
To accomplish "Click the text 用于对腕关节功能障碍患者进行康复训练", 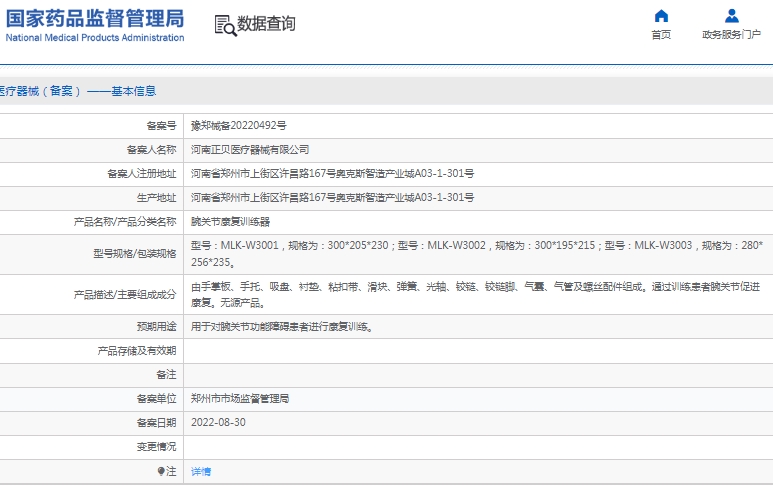I will click(280, 326).
